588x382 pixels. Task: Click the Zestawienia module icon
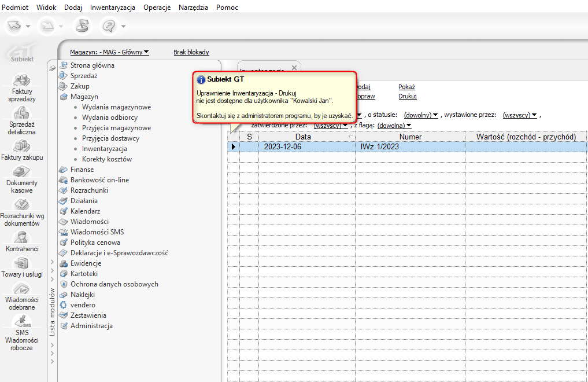[x=64, y=315]
